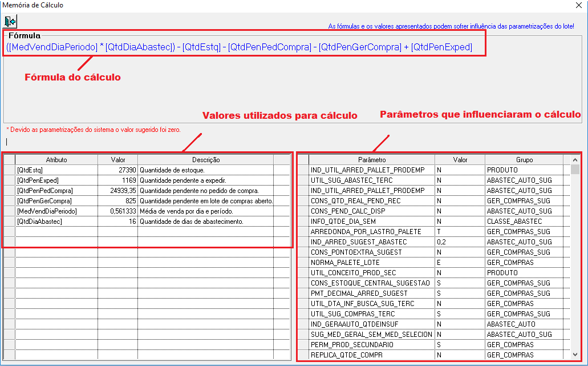588x366 pixels.
Task: Click description 'Média de venda por dia e período.'
Action: [186, 211]
